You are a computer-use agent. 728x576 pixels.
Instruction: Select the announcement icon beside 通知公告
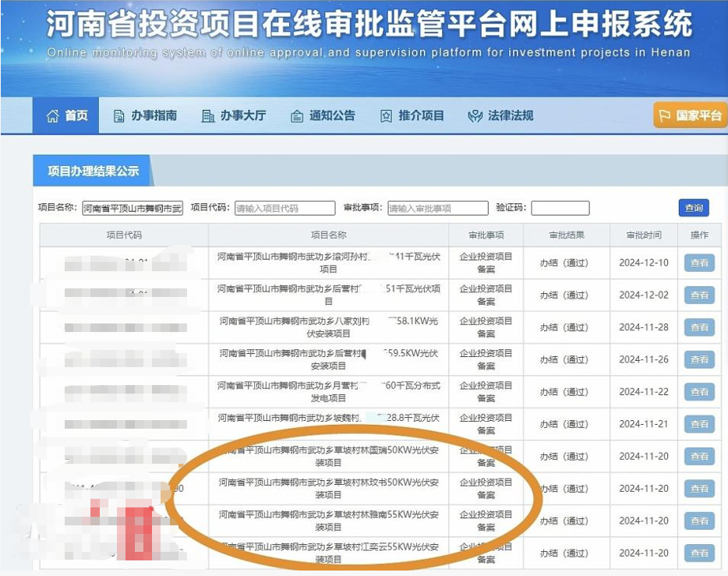[296, 115]
